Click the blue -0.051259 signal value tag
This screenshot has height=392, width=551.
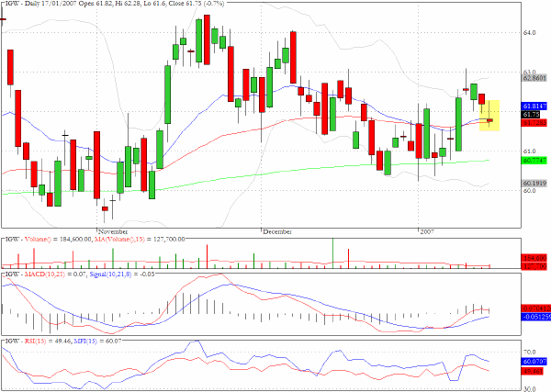pos(535,318)
